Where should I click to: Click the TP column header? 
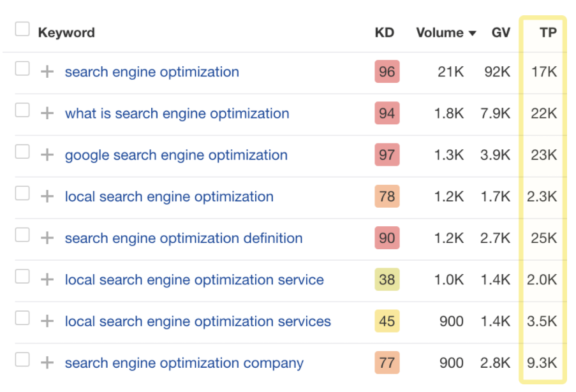click(547, 33)
